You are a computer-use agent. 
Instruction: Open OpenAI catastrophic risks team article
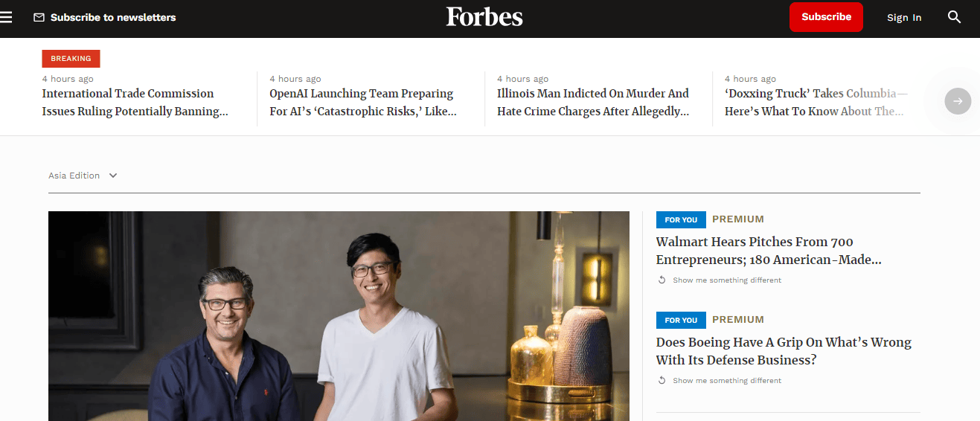[x=362, y=103]
